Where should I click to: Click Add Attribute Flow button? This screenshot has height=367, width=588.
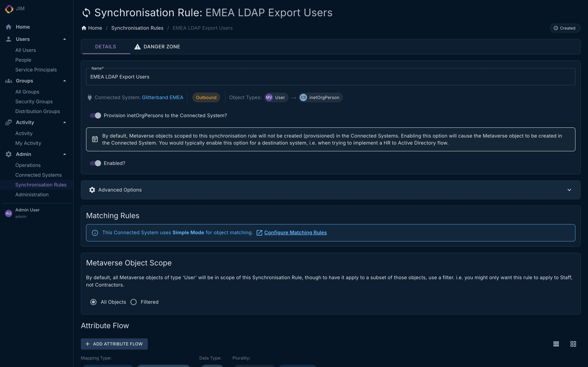coord(114,344)
